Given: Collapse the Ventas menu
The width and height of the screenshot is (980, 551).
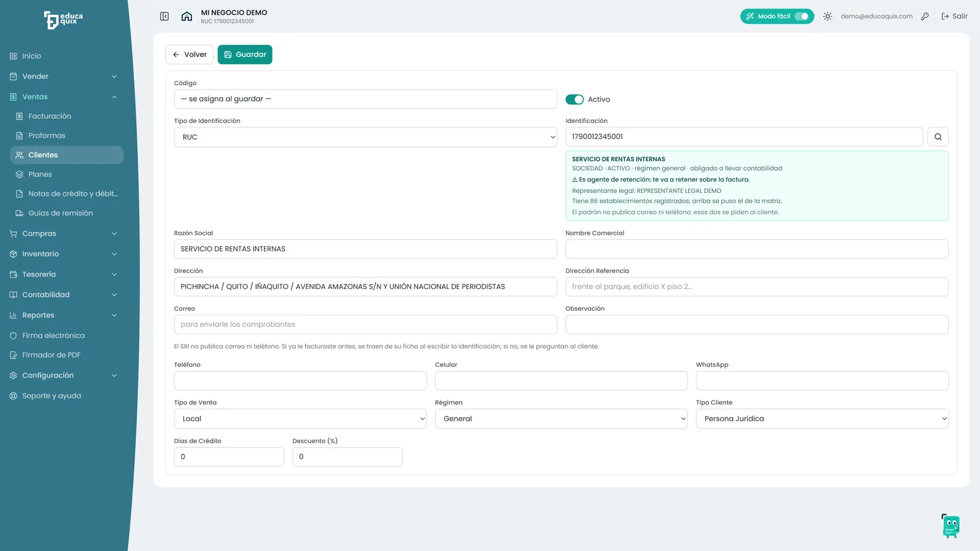Looking at the screenshot, I should pyautogui.click(x=64, y=97).
